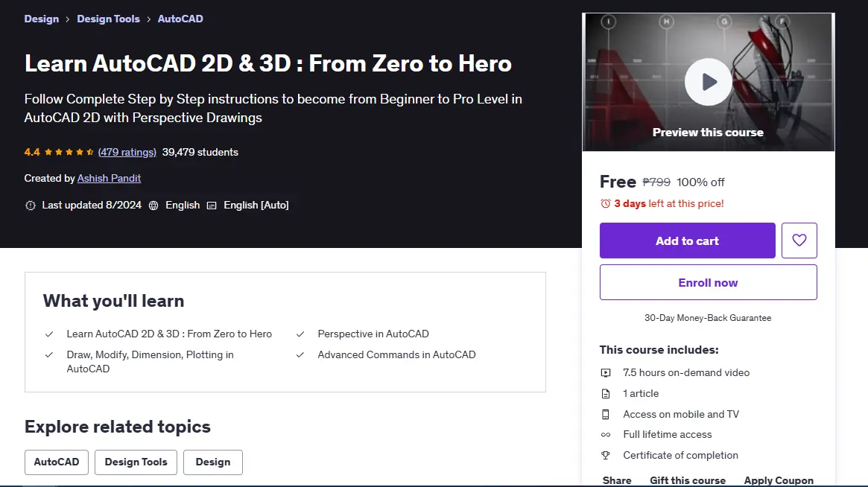Select the Design Tools related topic tag
The height and width of the screenshot is (487, 868).
coord(136,462)
